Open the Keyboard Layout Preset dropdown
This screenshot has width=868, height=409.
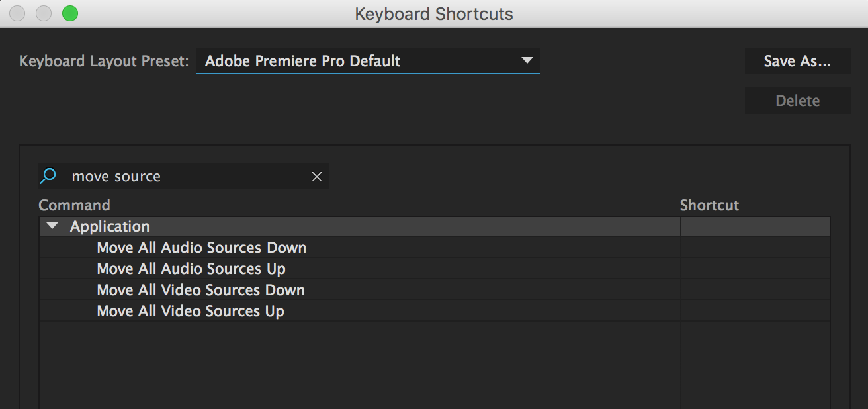(368, 61)
